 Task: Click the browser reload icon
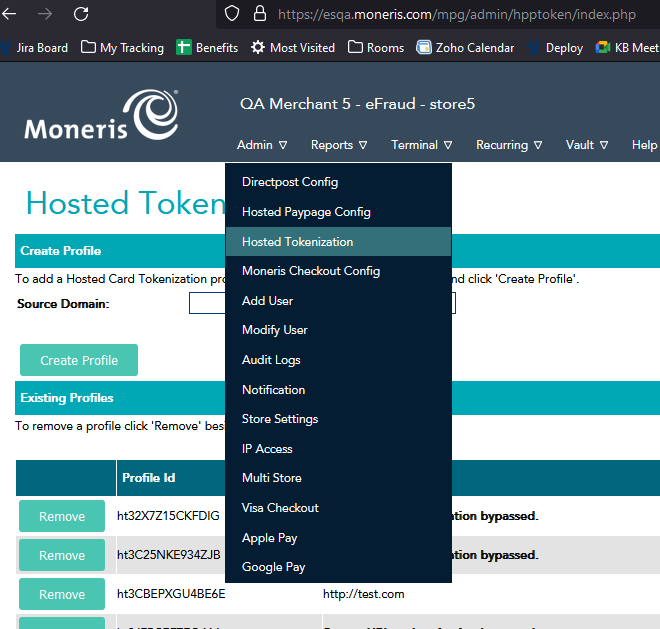[81, 14]
